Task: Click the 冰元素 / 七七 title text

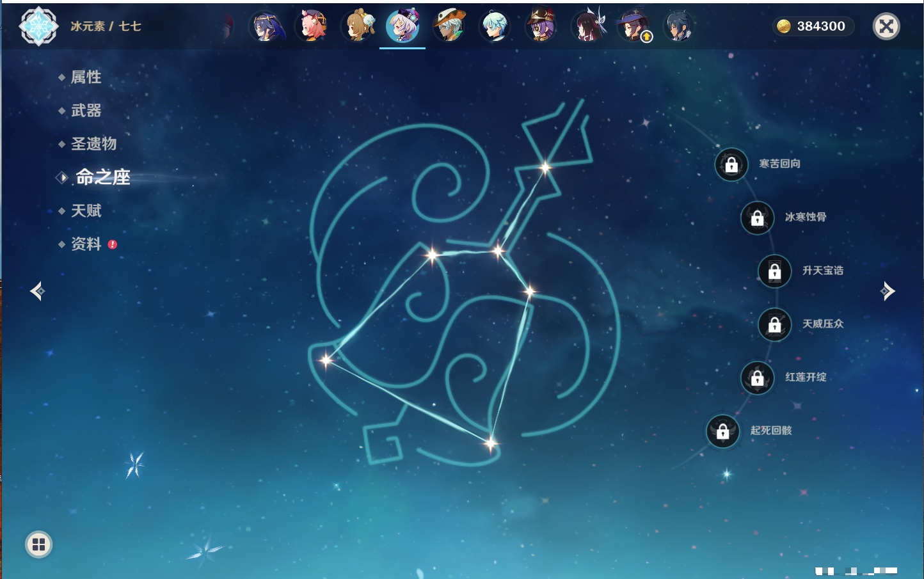Action: (x=106, y=26)
